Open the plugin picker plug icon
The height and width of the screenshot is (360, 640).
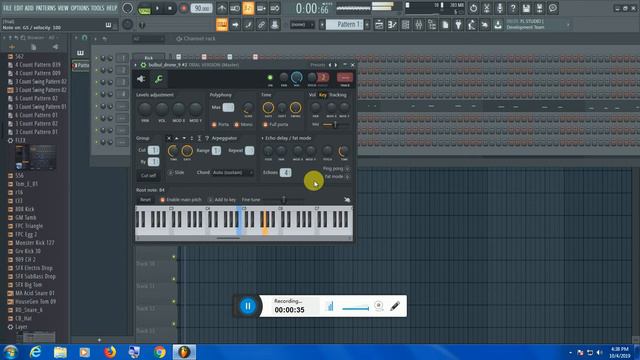tap(458, 25)
